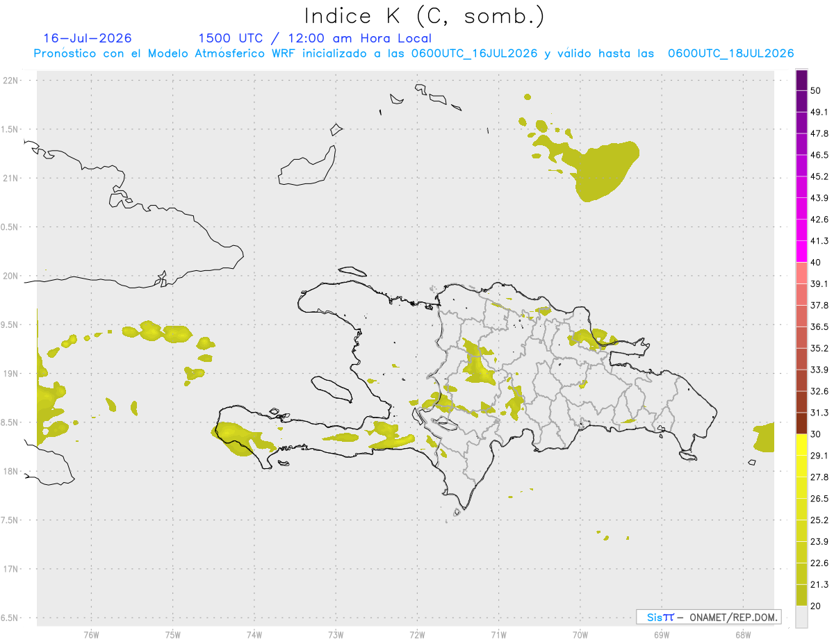Image resolution: width=834 pixels, height=644 pixels.
Task: Click the longitude label '70W'
Action: click(x=580, y=634)
